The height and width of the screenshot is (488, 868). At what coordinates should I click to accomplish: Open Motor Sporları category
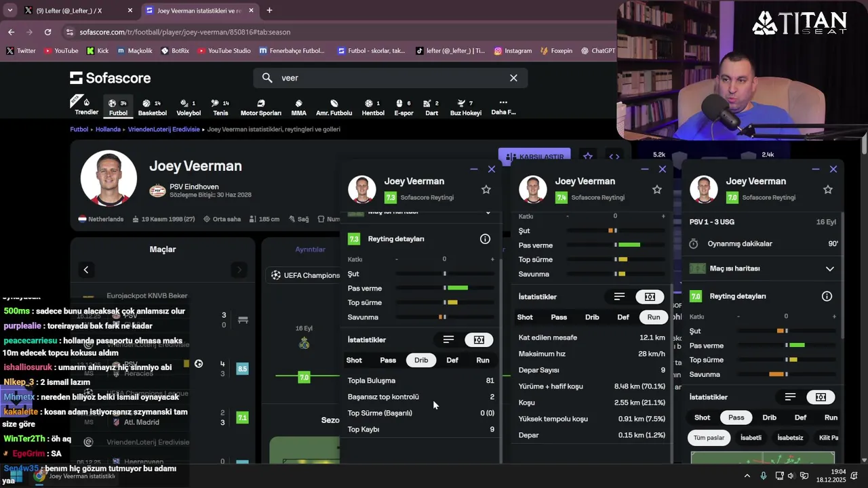(260, 108)
